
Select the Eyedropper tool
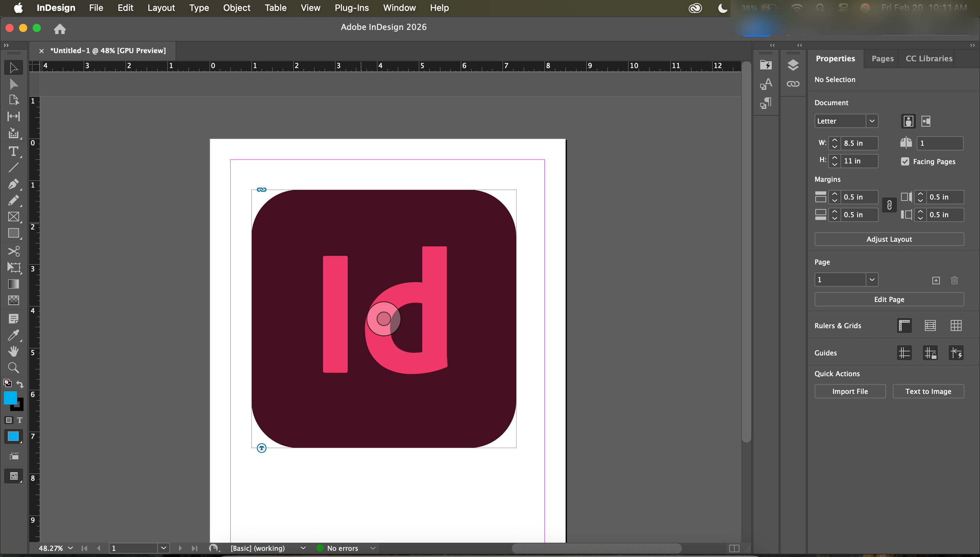[x=13, y=335]
